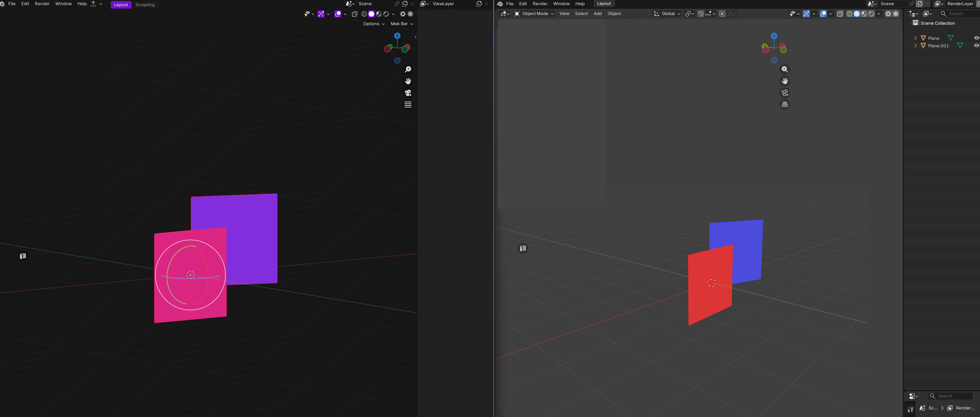The height and width of the screenshot is (417, 980).
Task: Toggle snapping magnet in right viewport header
Action: pos(701,14)
